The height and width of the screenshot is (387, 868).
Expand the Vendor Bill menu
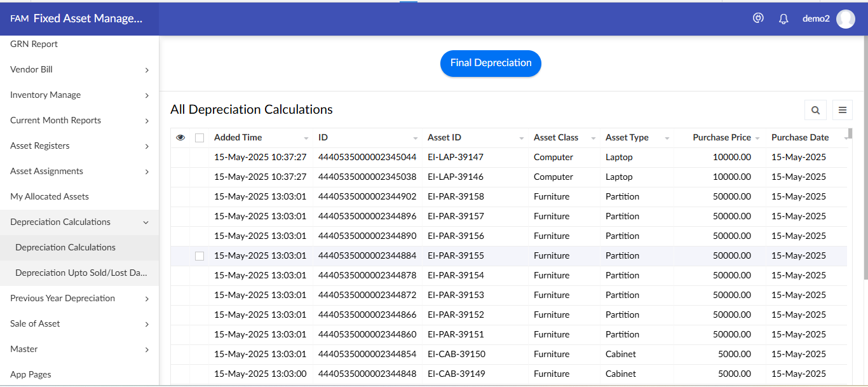point(147,70)
